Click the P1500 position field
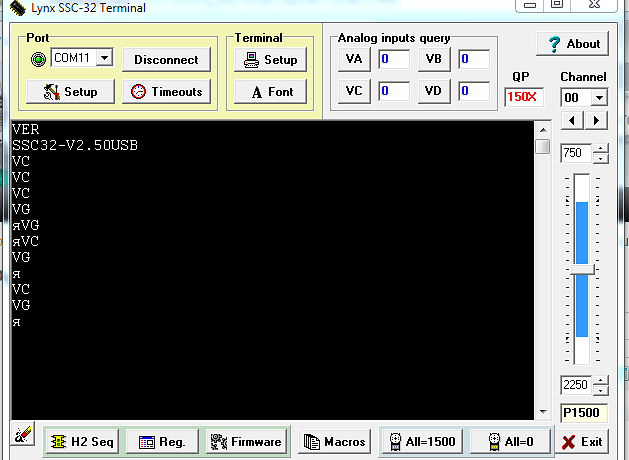This screenshot has width=629, height=460. click(x=584, y=412)
